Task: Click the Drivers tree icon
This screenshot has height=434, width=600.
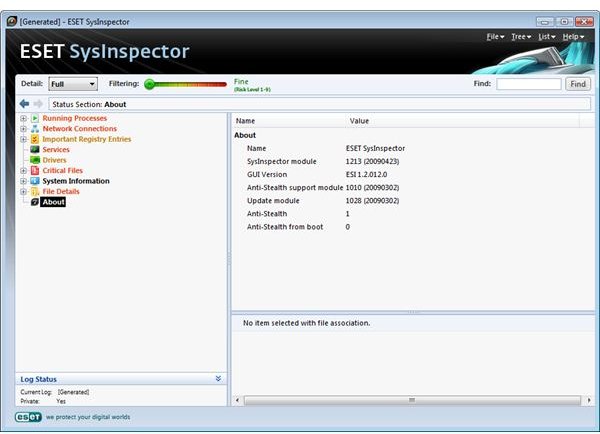Action: [35, 160]
